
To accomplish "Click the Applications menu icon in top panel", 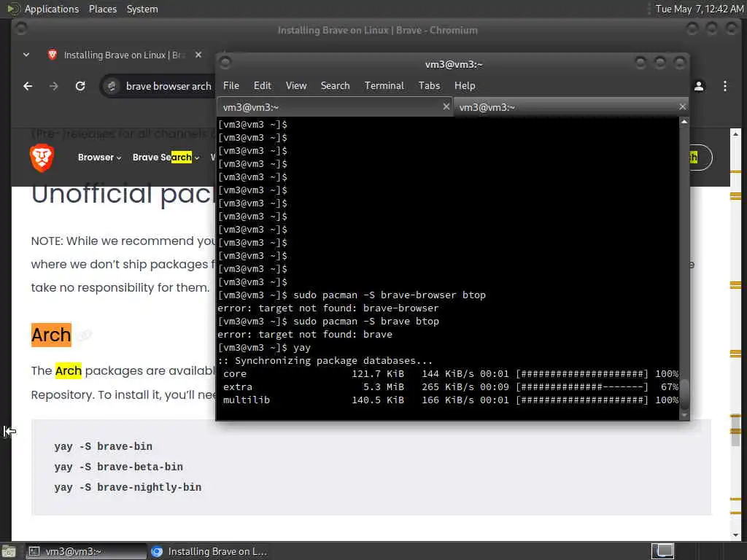I will pyautogui.click(x=13, y=9).
